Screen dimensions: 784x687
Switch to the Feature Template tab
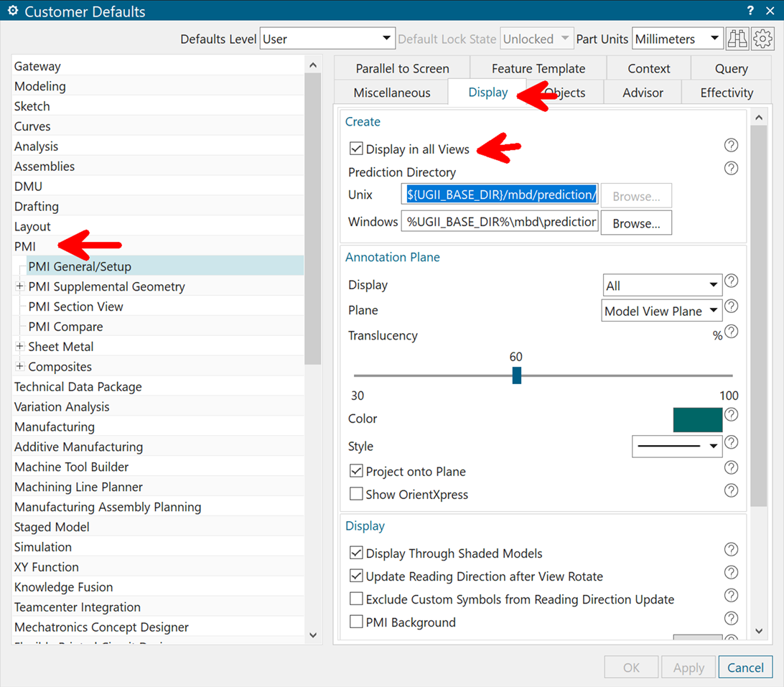coord(538,68)
